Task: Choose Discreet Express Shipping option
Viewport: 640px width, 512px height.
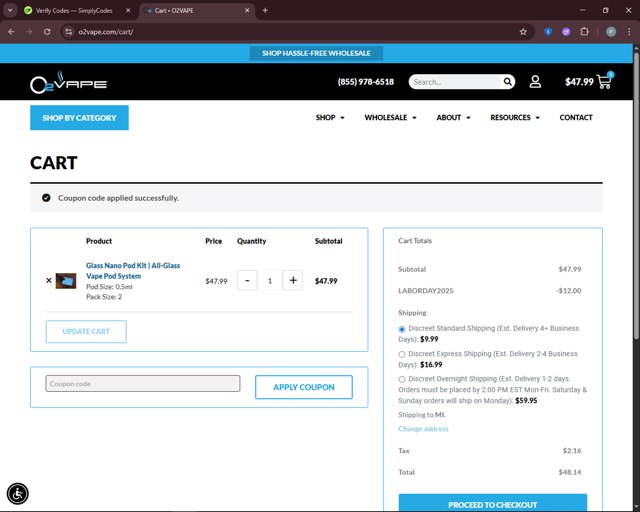Action: pos(402,354)
